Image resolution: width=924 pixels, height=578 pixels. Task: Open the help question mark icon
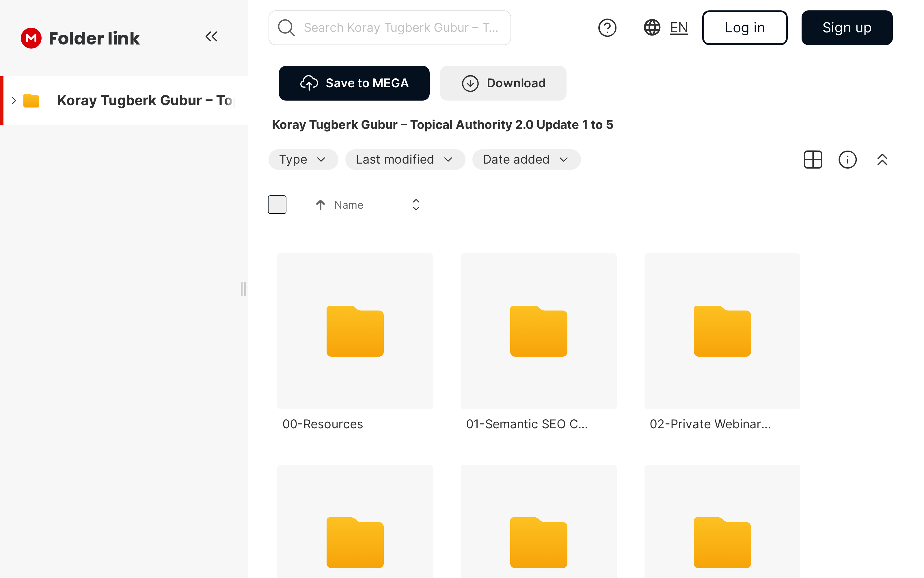tap(607, 27)
